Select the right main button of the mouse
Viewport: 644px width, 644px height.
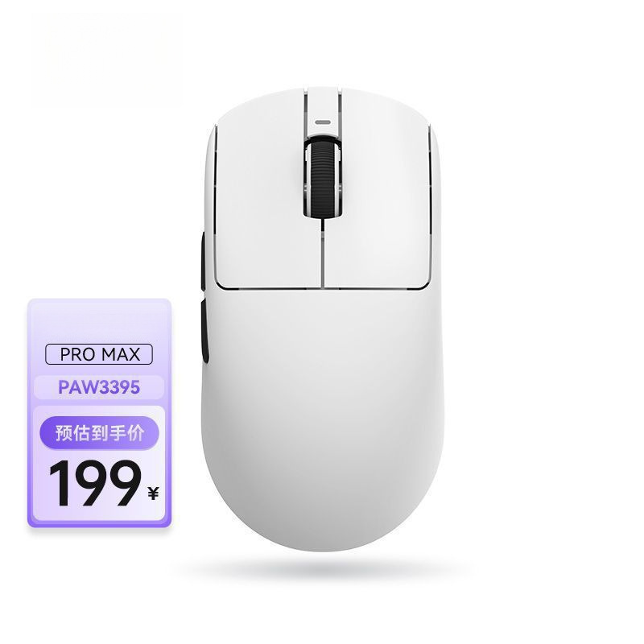[378, 205]
